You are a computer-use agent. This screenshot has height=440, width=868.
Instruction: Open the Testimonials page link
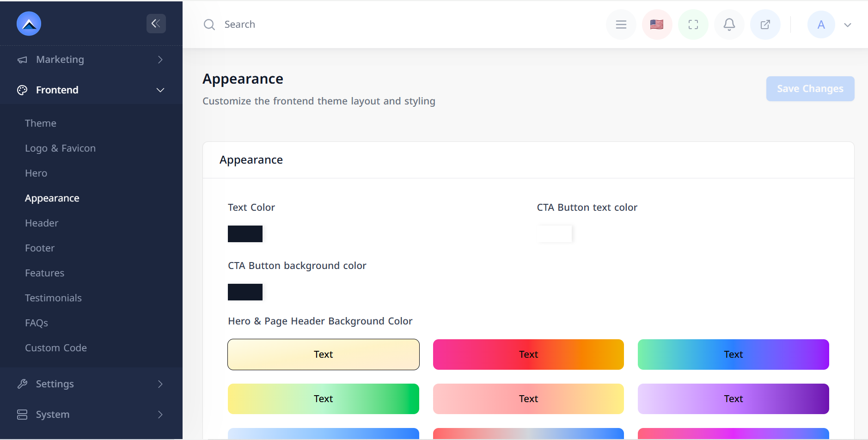click(53, 298)
